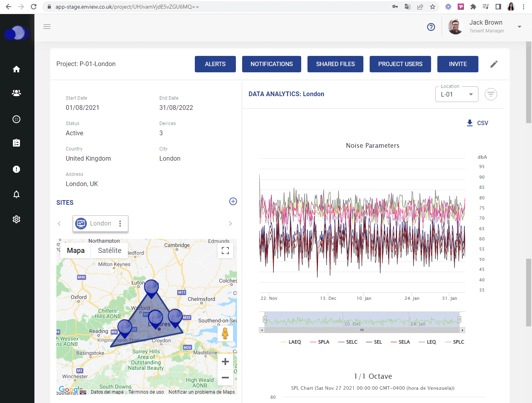Click the Jack Brown profile avatar
Image resolution: width=532 pixels, height=403 pixels.
click(x=455, y=27)
